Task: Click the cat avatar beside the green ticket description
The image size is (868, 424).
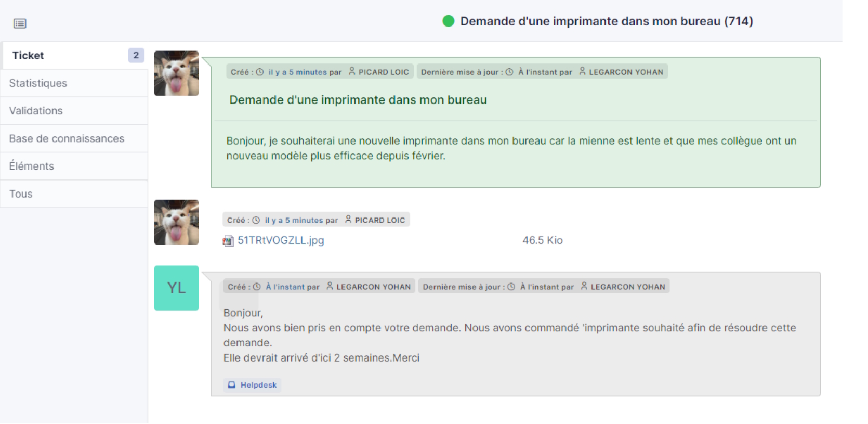Action: [x=176, y=73]
